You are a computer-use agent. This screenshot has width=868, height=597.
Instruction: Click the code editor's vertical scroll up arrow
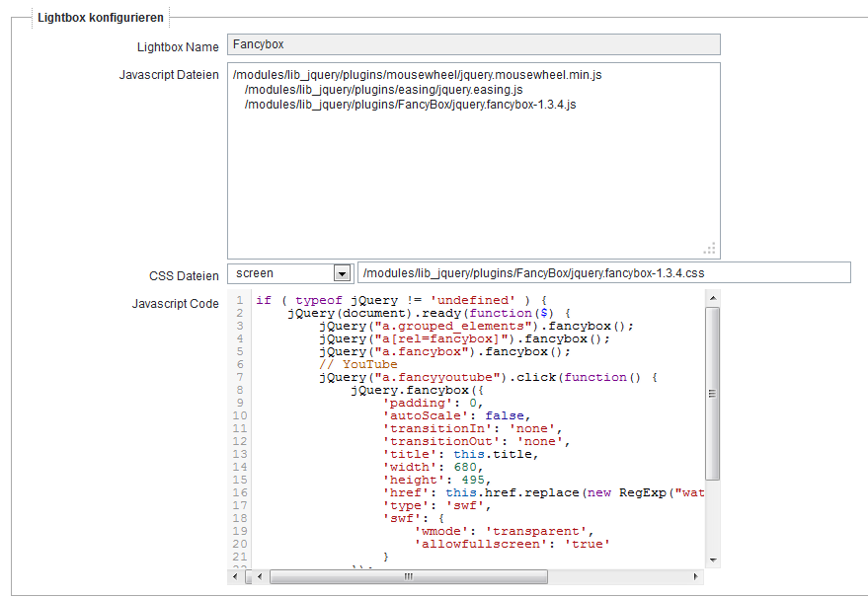pos(713,299)
